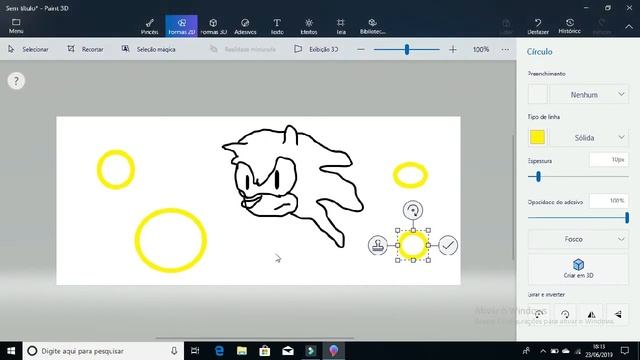The width and height of the screenshot is (640, 360).
Task: Open Task View on the taskbar
Action: tap(195, 351)
